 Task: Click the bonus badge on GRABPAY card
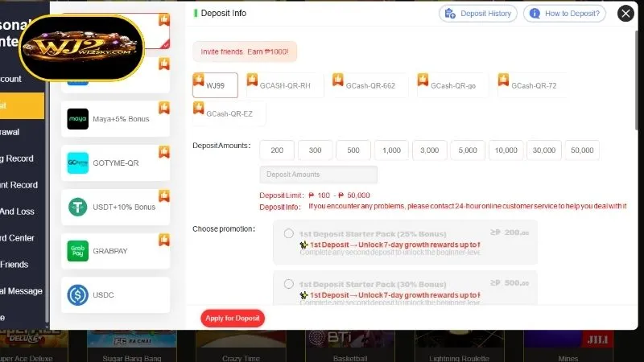pyautogui.click(x=164, y=240)
